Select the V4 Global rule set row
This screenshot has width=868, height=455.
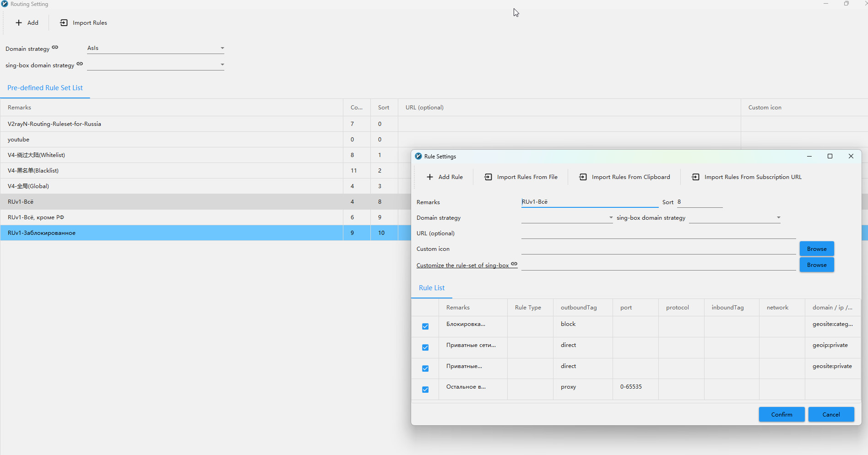pyautogui.click(x=205, y=186)
